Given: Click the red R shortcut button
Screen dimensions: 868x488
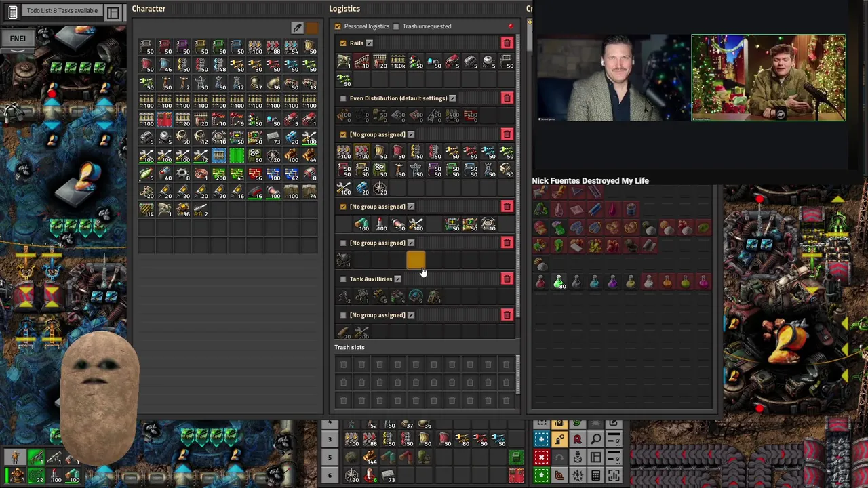Looking at the screenshot, I should click(577, 440).
